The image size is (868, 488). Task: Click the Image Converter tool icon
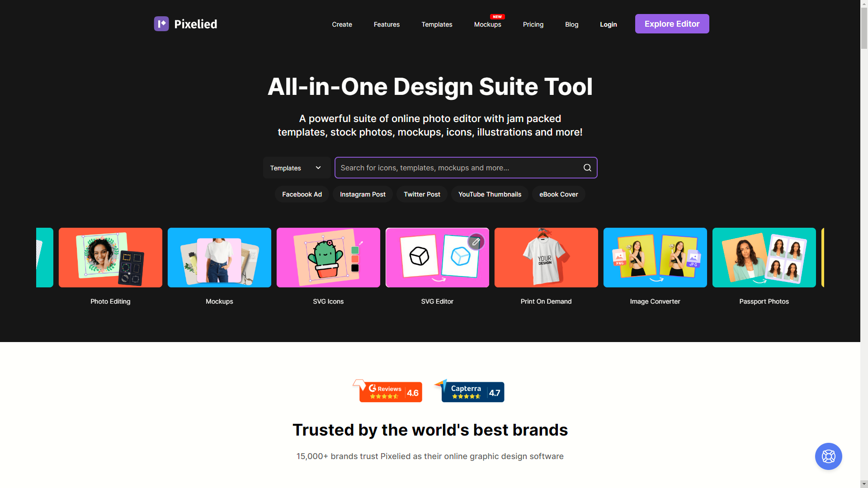point(655,258)
